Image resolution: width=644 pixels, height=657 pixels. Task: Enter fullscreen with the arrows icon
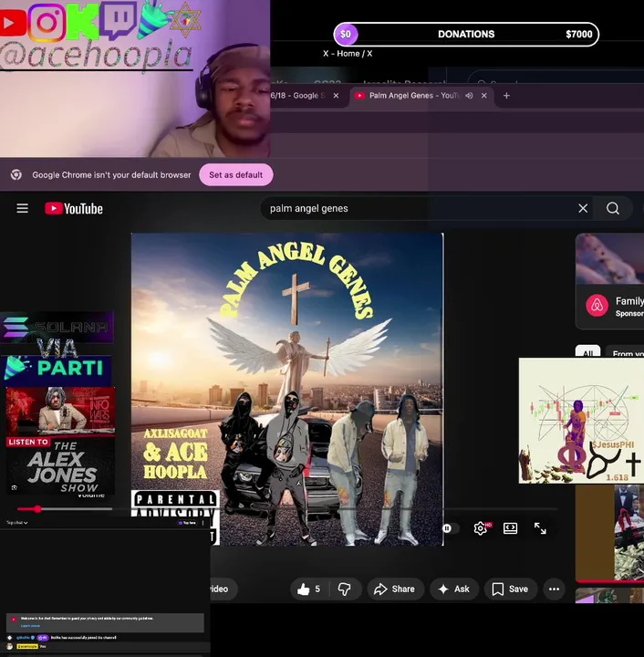coord(540,528)
